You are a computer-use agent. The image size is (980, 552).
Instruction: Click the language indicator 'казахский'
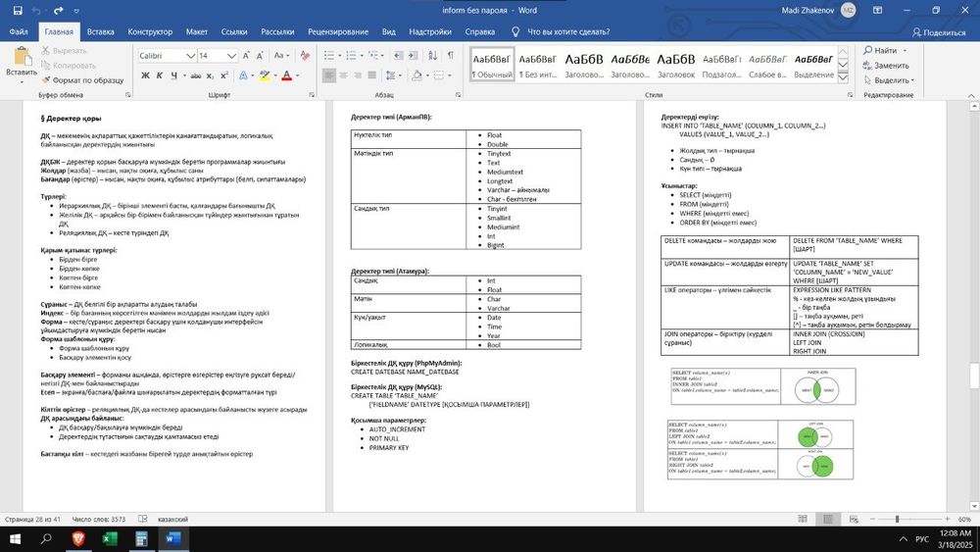pyautogui.click(x=173, y=519)
